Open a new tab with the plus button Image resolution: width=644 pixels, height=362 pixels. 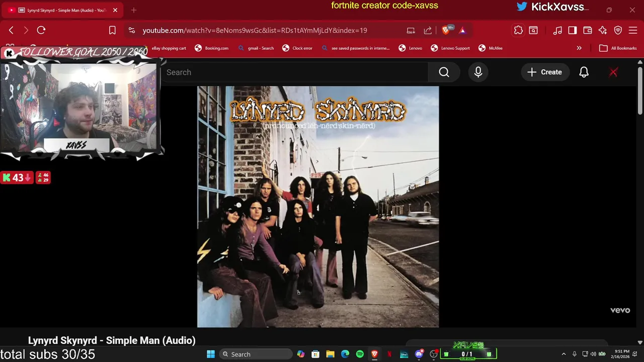pos(134,10)
